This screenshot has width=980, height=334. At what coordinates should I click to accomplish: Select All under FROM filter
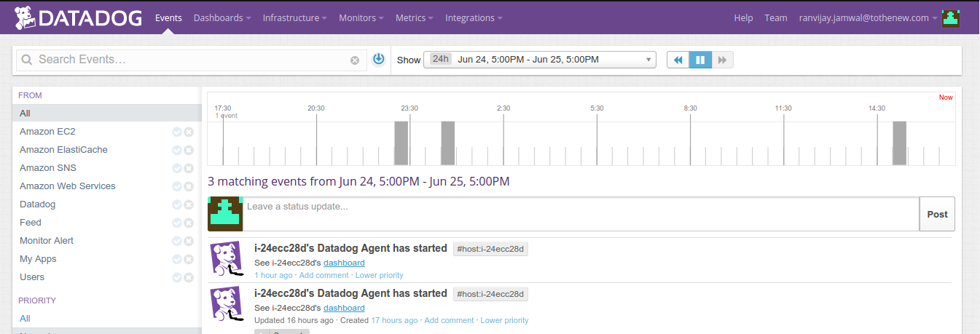[x=107, y=114]
